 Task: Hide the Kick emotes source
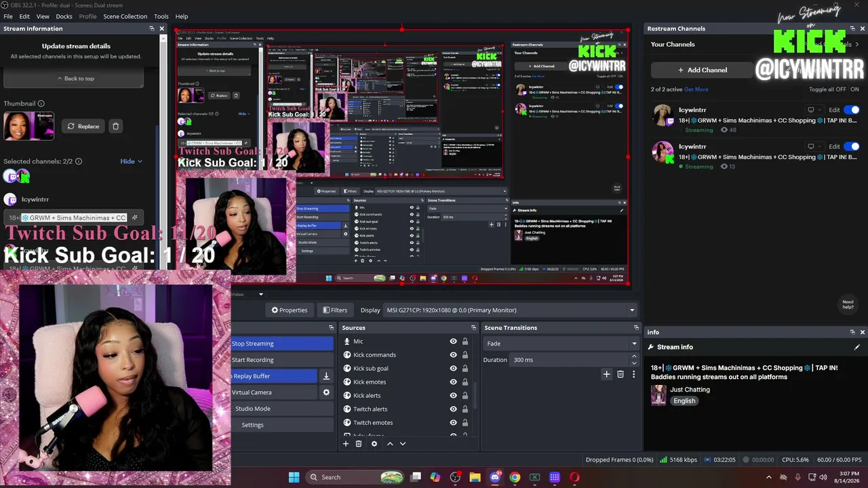pyautogui.click(x=453, y=382)
